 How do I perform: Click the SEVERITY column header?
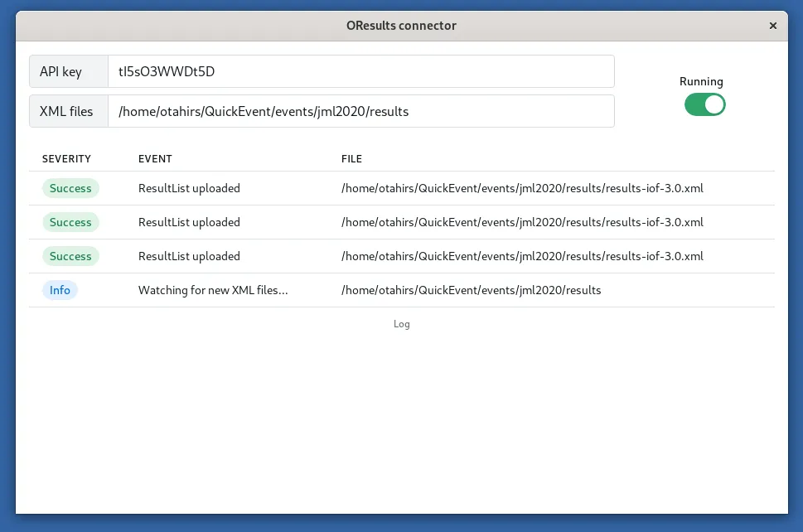(x=66, y=159)
